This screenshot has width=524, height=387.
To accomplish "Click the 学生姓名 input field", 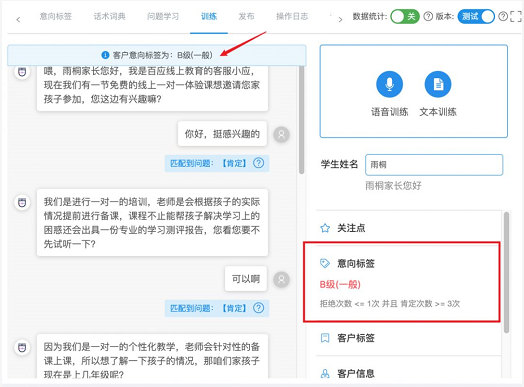I will pyautogui.click(x=434, y=165).
